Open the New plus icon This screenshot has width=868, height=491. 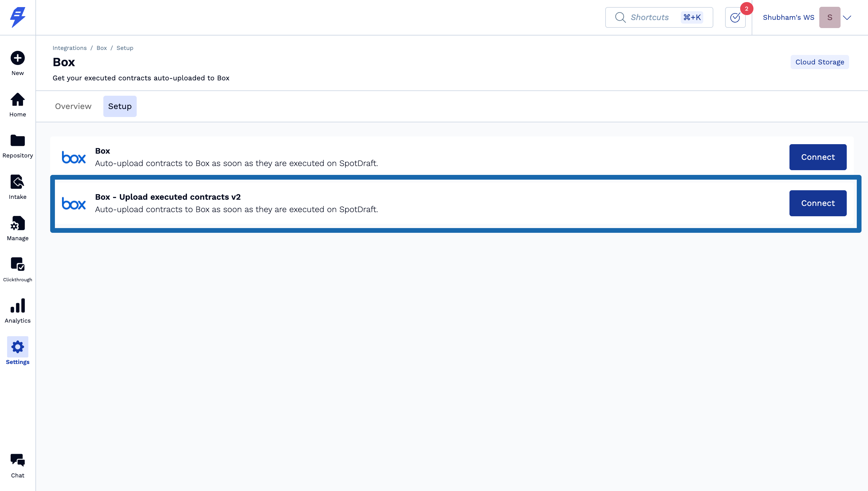pos(17,58)
